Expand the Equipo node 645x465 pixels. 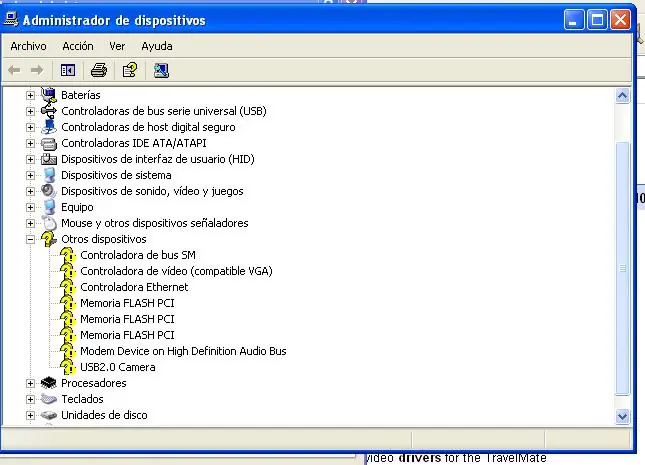click(30, 207)
